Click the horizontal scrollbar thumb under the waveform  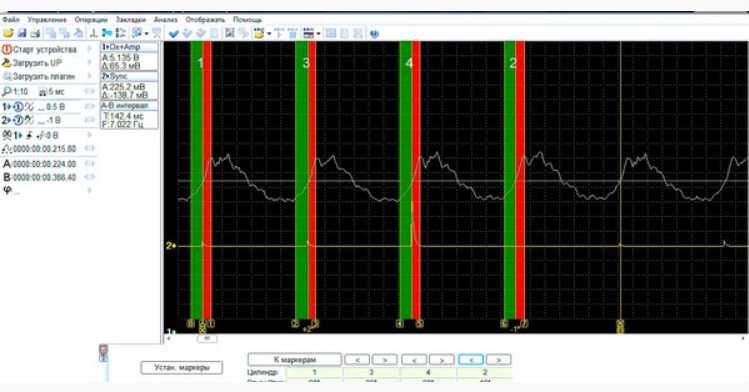pos(207,339)
